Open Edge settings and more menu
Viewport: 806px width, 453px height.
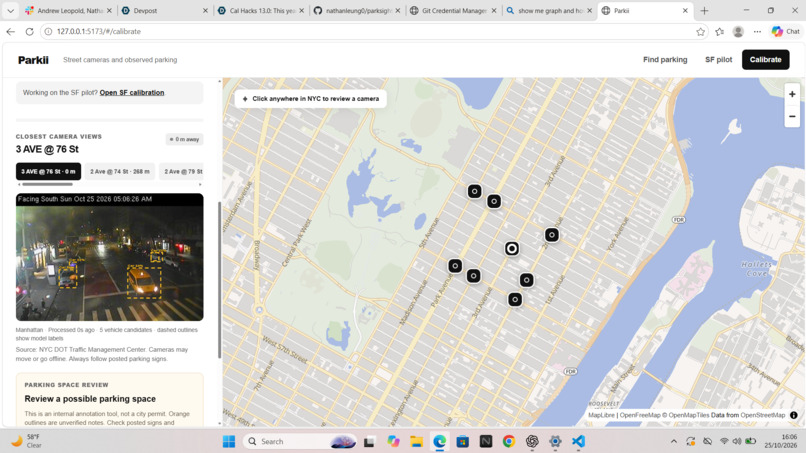pyautogui.click(x=757, y=31)
